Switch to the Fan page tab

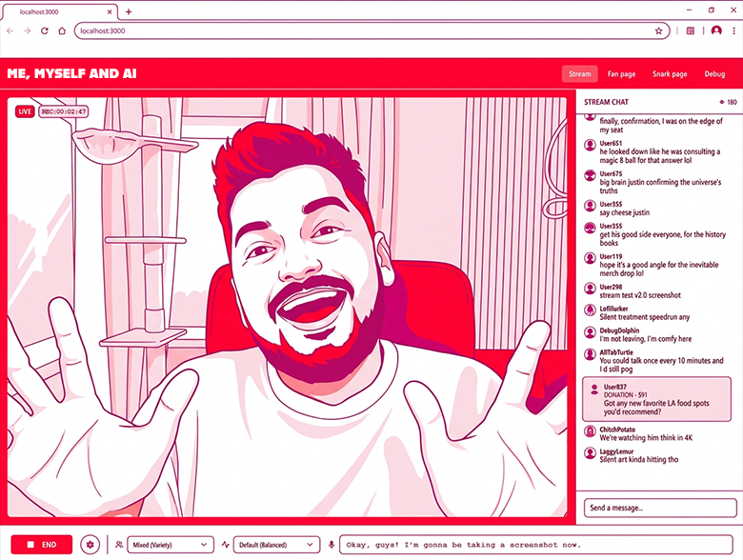[x=621, y=73]
